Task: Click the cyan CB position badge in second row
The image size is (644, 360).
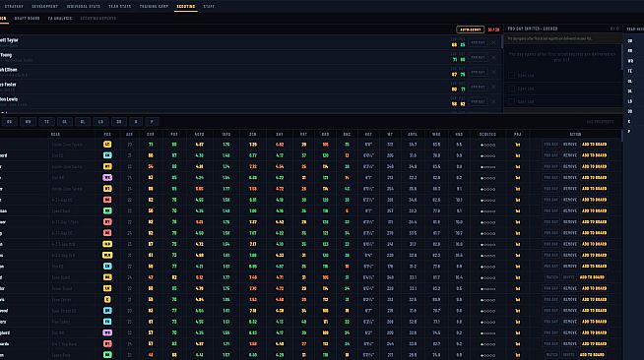Action: pyautogui.click(x=107, y=155)
